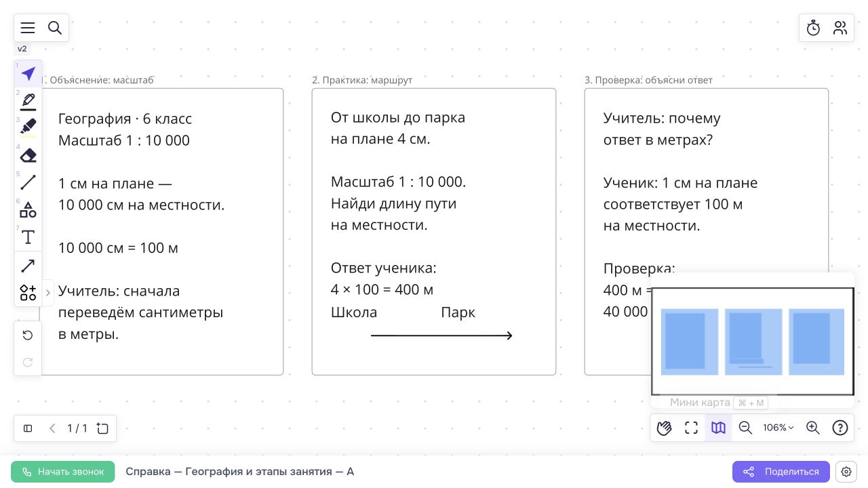The width and height of the screenshot is (868, 488).
Task: Zoom in on the board
Action: click(813, 428)
